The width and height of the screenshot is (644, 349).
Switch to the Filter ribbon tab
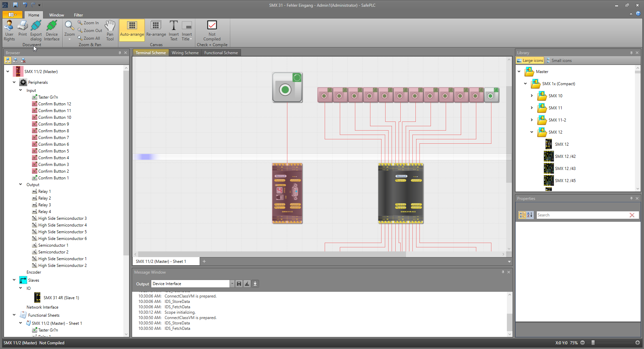(78, 15)
